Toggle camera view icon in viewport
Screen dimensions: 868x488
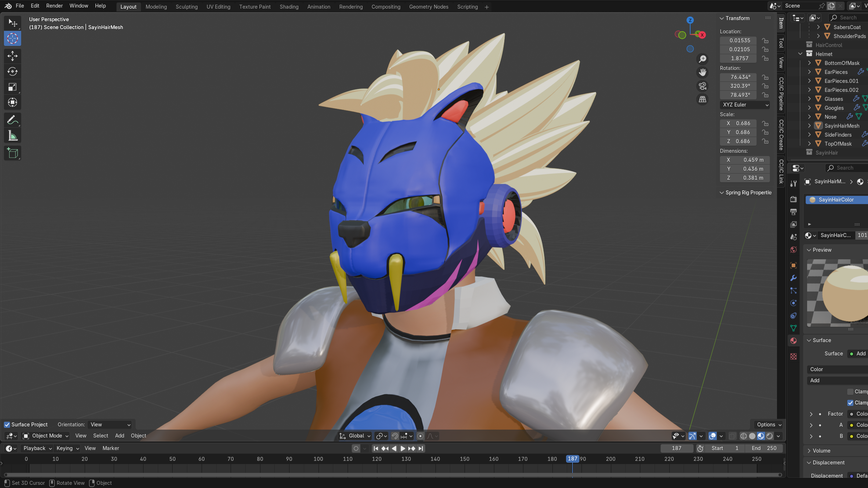coord(702,86)
